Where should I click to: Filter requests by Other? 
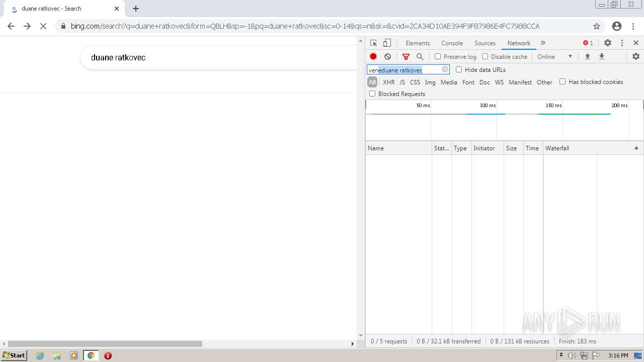coord(544,82)
